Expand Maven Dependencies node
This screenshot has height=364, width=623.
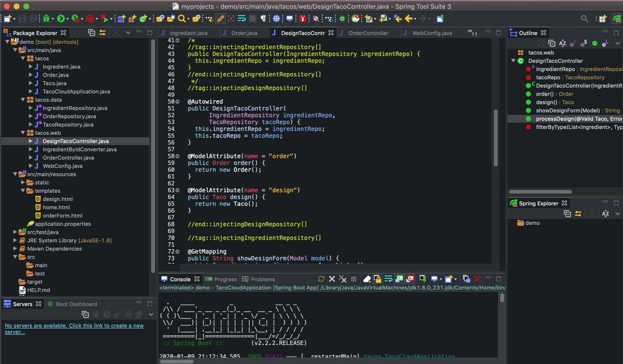(15, 249)
